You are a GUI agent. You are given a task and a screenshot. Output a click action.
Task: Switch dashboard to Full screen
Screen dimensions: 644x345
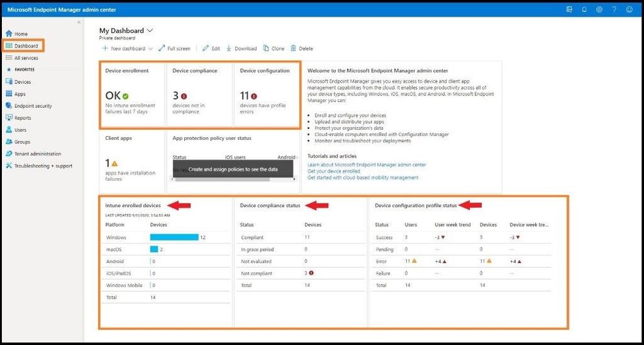click(x=174, y=48)
